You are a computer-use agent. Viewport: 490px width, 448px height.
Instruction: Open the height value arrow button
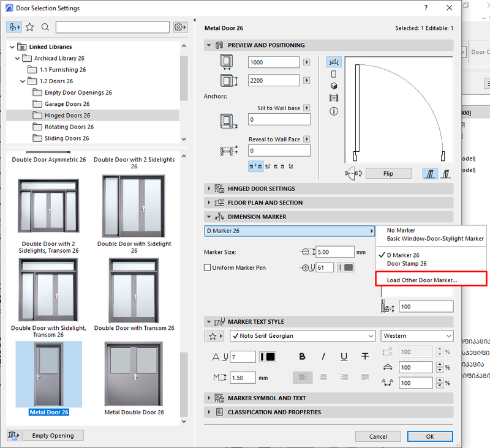point(307,80)
